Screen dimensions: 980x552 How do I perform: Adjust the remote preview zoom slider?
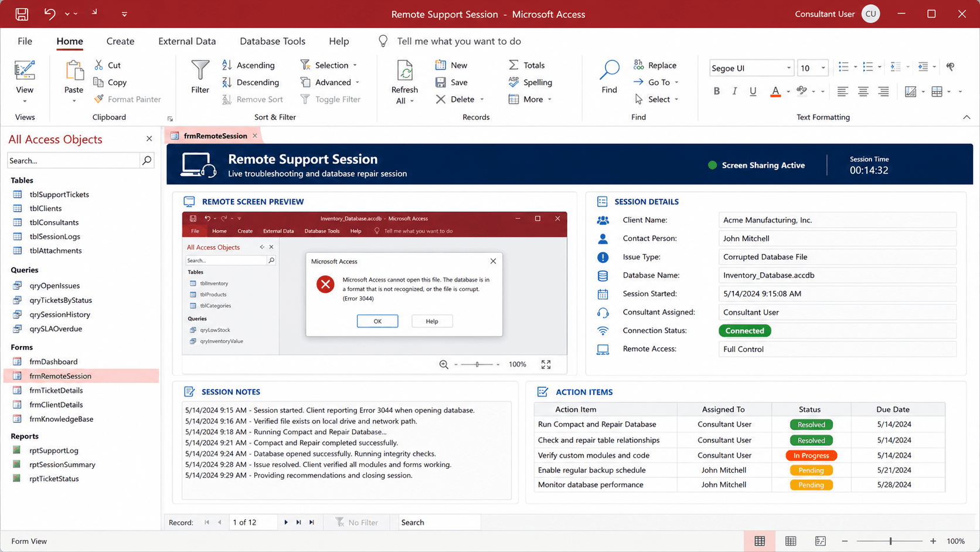pos(477,364)
